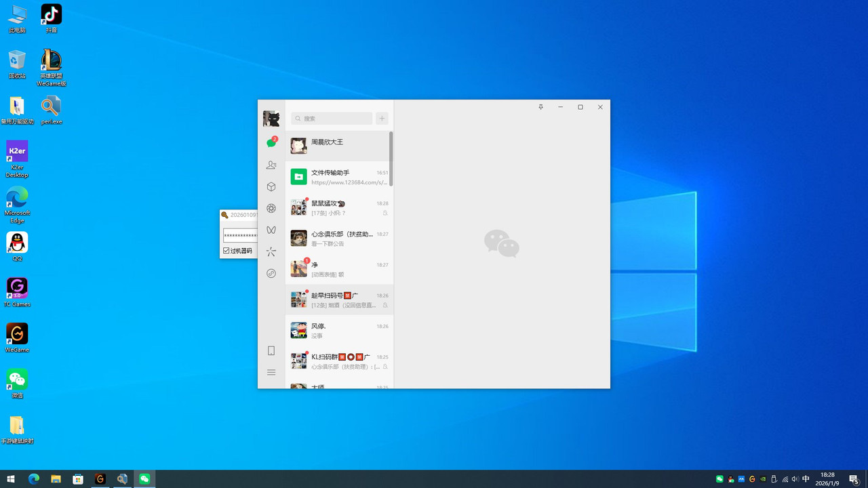Viewport: 868px width, 488px height.
Task: Click the WeChat tray icon
Action: click(x=719, y=479)
